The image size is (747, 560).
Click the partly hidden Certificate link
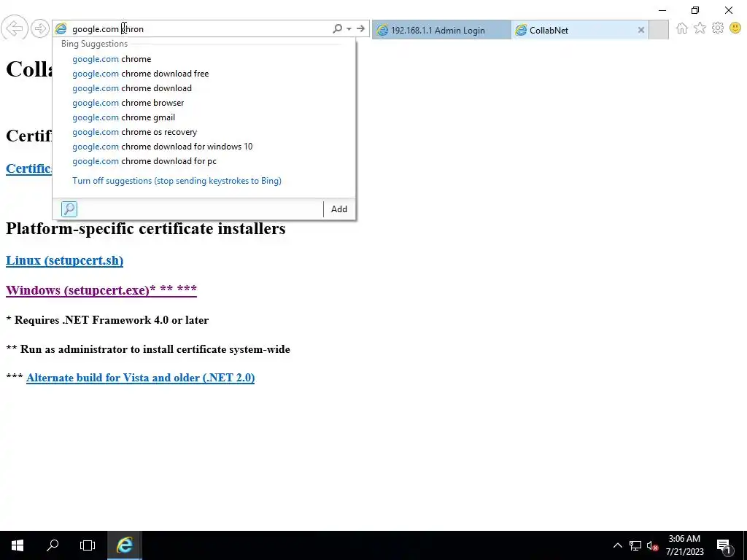(x=28, y=168)
